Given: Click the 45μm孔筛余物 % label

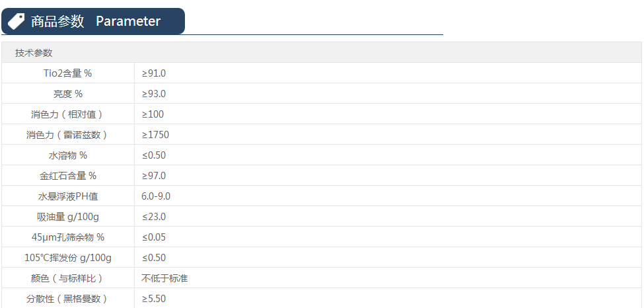Looking at the screenshot, I should point(68,237).
